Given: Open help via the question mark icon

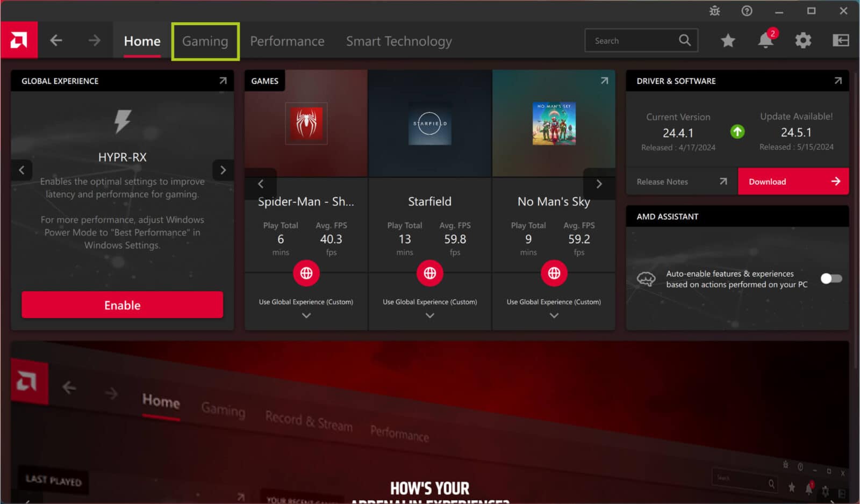Looking at the screenshot, I should (747, 11).
